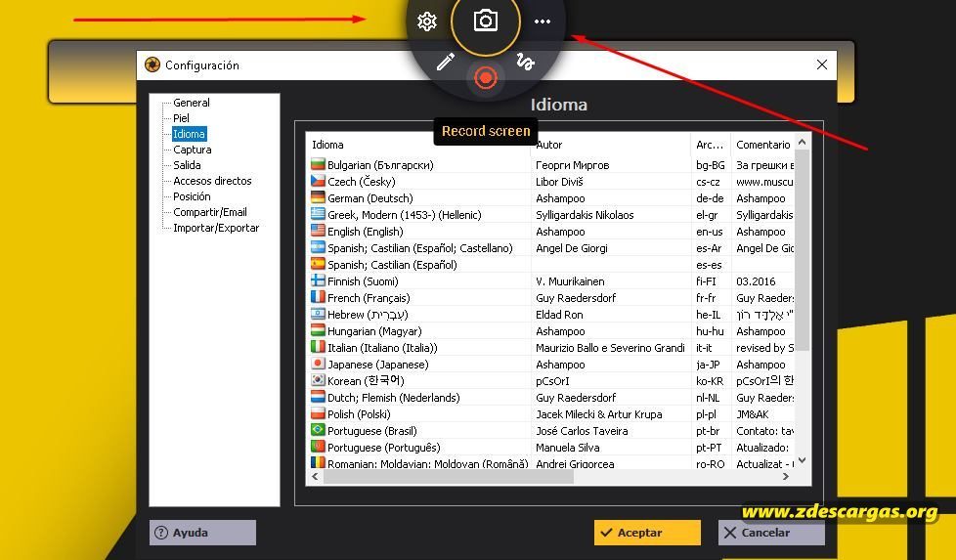The image size is (956, 560).
Task: Click the horizontal scrollbar thumb
Action: click(448, 477)
